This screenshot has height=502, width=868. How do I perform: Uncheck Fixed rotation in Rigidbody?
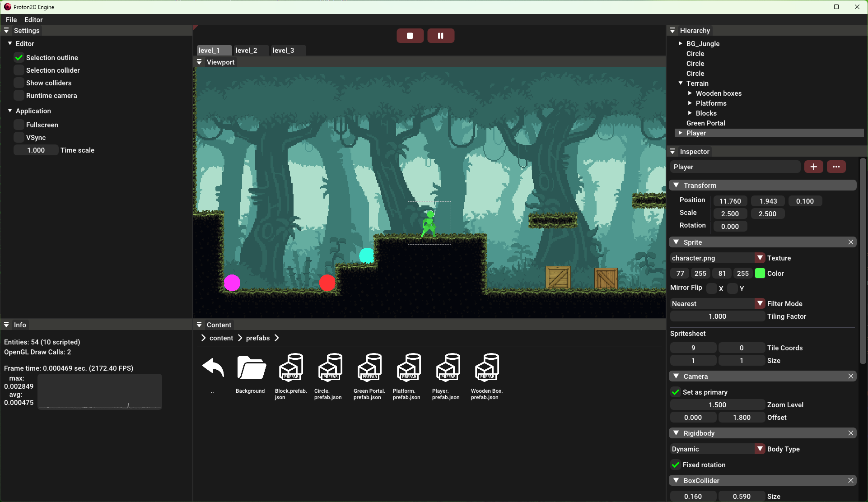pos(676,465)
